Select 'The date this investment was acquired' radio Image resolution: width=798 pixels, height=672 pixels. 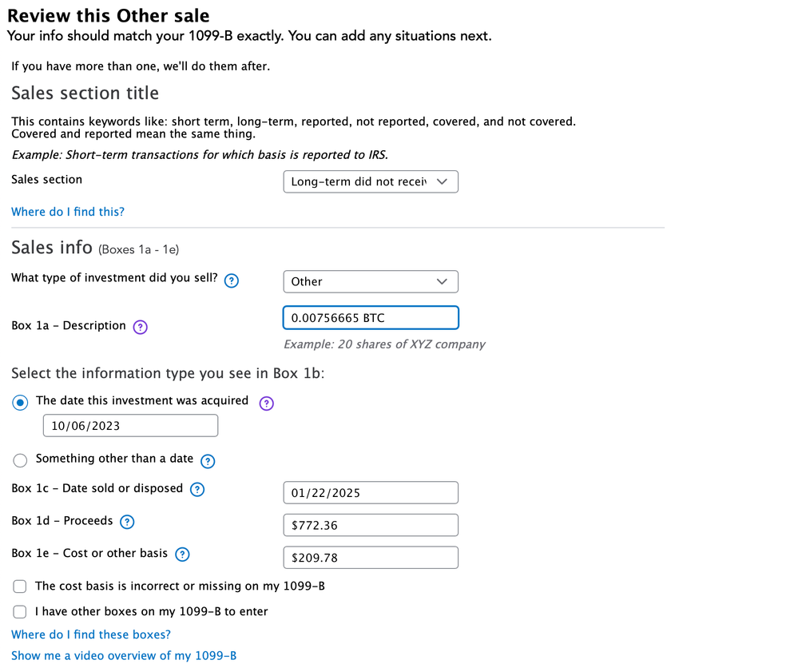tap(21, 403)
